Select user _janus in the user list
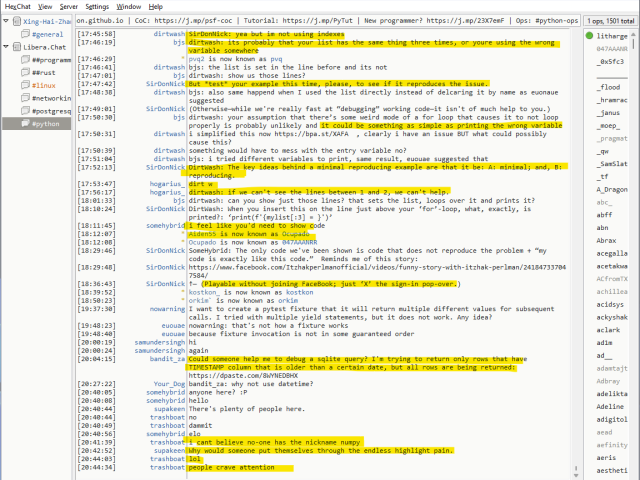The image size is (640, 480). (x=608, y=113)
